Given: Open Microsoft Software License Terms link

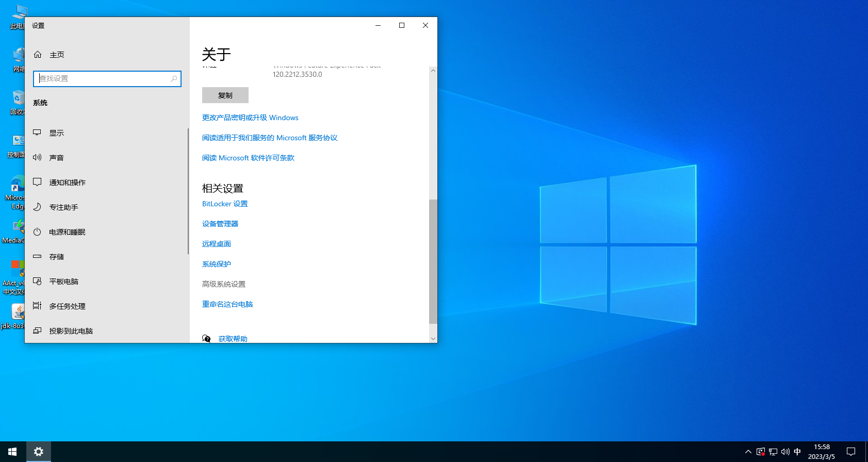Looking at the screenshot, I should 248,158.
